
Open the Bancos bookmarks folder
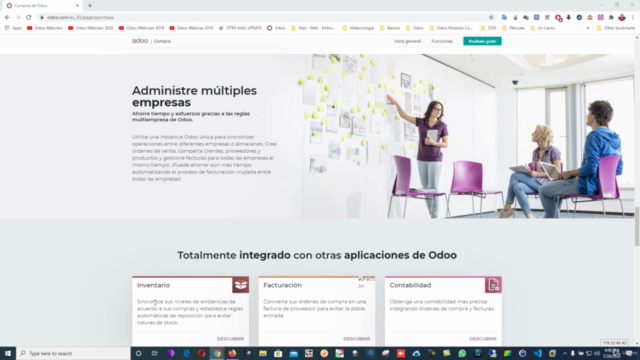(390, 28)
